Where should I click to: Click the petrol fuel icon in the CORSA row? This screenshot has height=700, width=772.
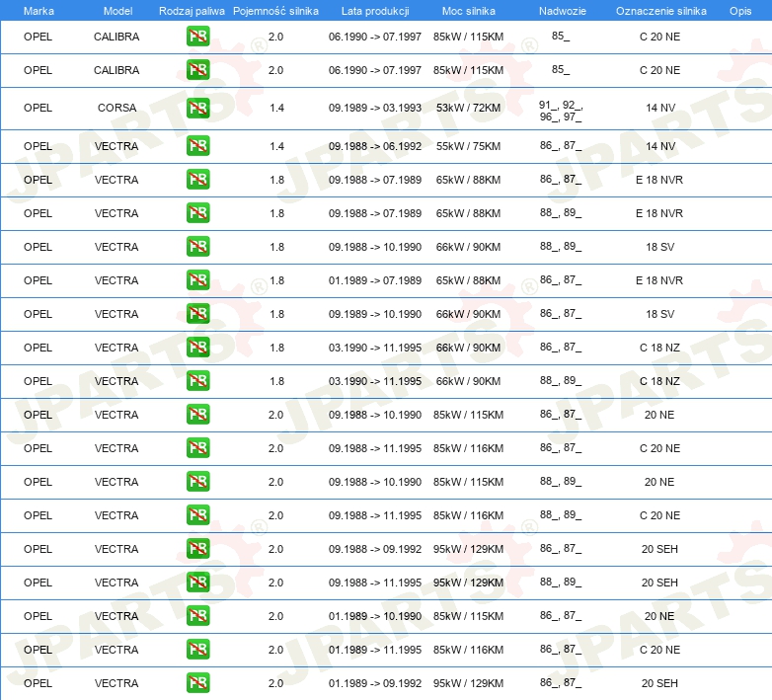[197, 108]
